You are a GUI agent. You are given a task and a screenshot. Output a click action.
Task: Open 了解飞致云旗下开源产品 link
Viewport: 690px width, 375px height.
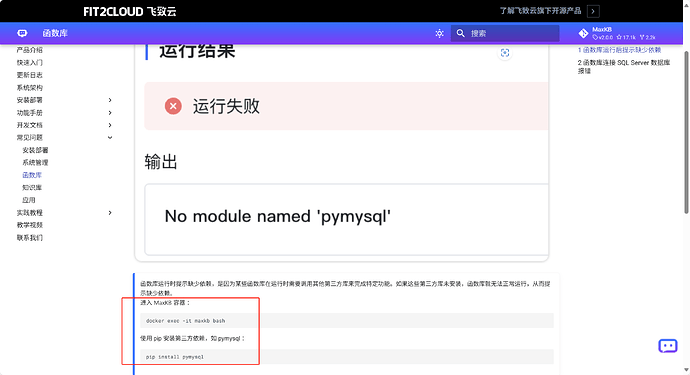(x=540, y=11)
